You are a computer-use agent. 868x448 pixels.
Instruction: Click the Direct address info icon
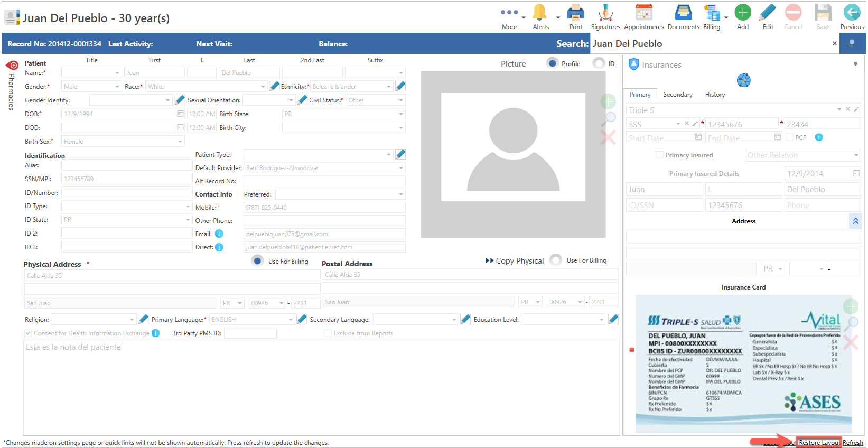pyautogui.click(x=219, y=247)
